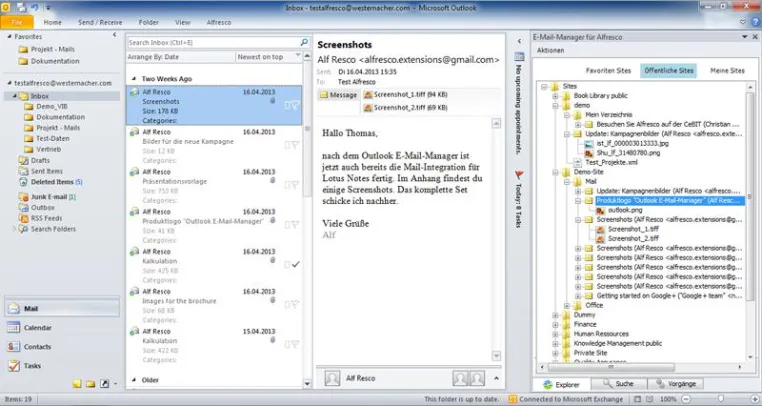This screenshot has height=406, width=762.
Task: Minimize the folder pane with the chevron
Action: 115,35
